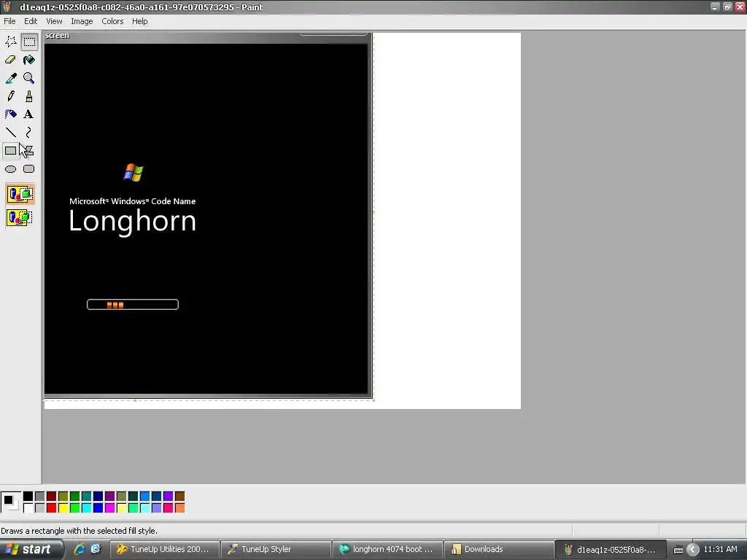Click the Paint 'd1eaq1z-0525f0a8' taskbar button
The image size is (747, 560).
point(610,550)
